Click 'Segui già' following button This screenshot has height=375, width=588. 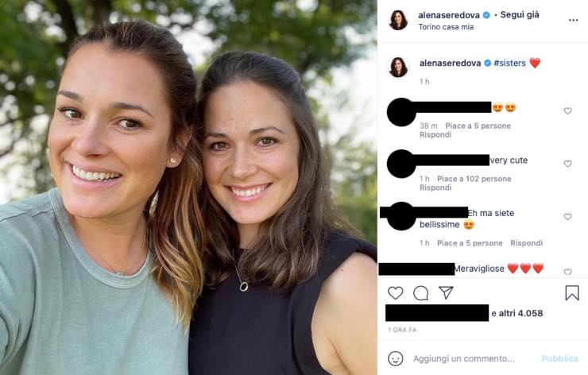tap(522, 15)
